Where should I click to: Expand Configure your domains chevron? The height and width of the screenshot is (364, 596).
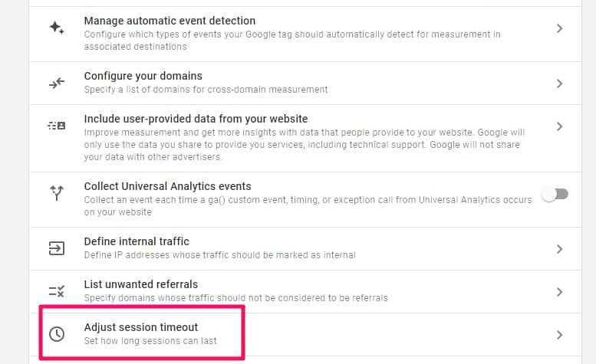pos(560,83)
